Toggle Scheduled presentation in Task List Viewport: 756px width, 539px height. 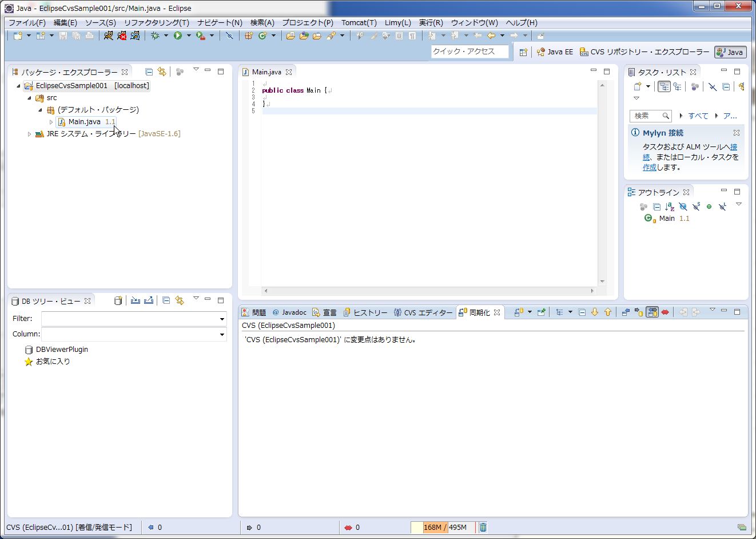coord(677,86)
